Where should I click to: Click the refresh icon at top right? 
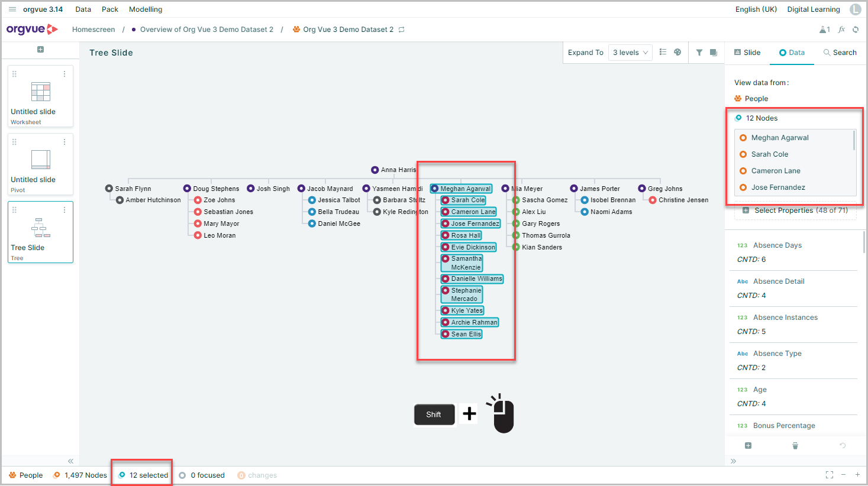pyautogui.click(x=856, y=30)
